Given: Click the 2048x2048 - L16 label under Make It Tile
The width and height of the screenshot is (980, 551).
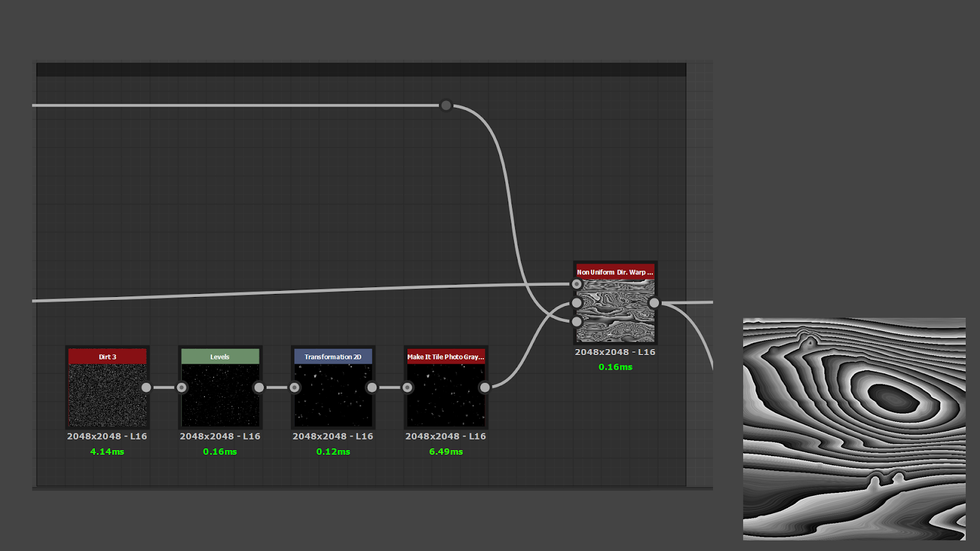Looking at the screenshot, I should click(x=446, y=437).
